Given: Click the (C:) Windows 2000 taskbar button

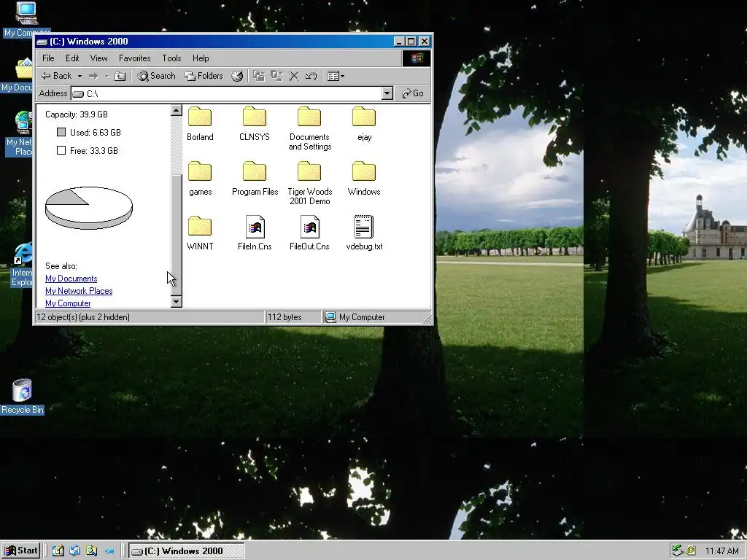Looking at the screenshot, I should pos(186,551).
